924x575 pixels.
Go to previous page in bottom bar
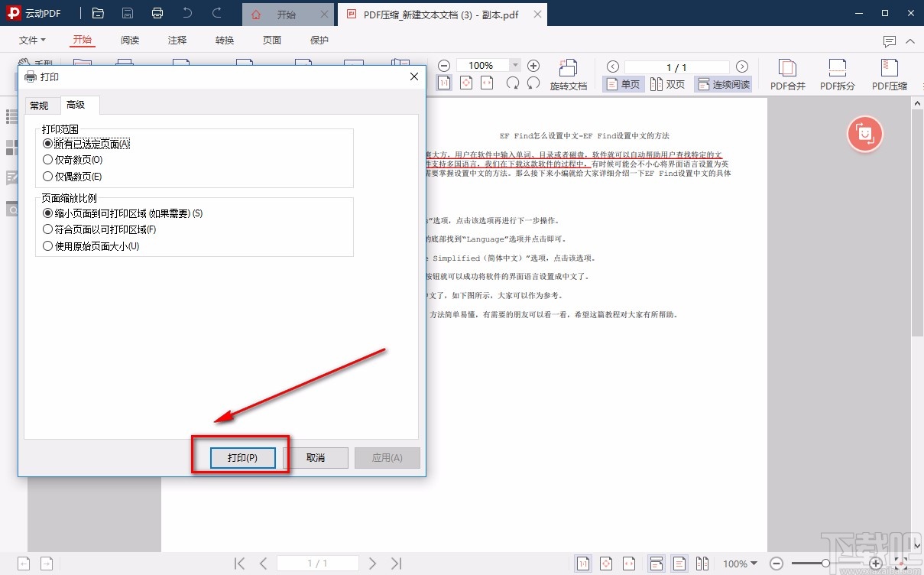263,564
